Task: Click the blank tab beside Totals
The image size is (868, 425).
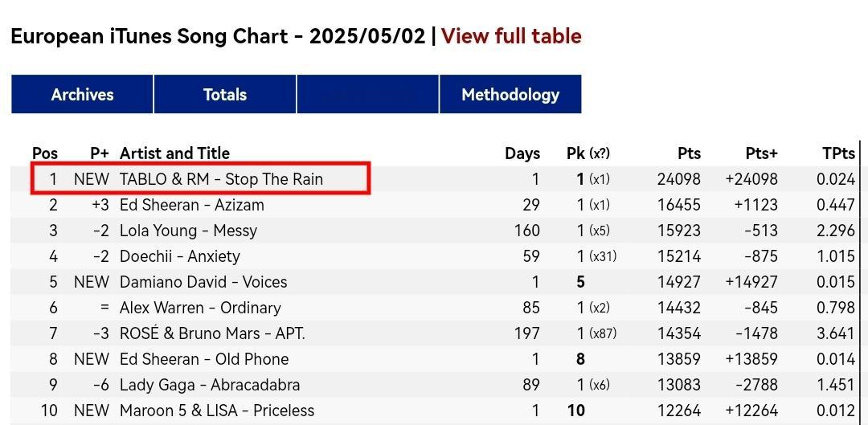Action: coord(367,94)
